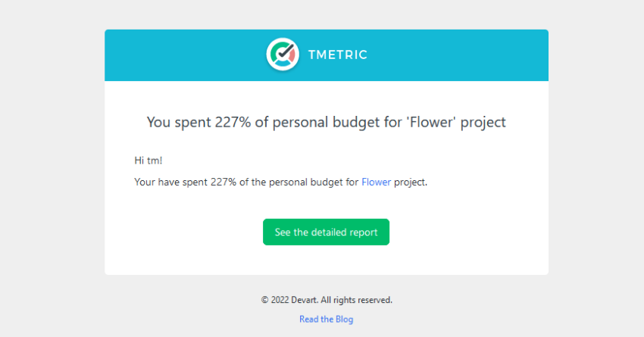This screenshot has height=337, width=644.
Task: Click the TMetric circular logo icon
Action: coord(283,55)
